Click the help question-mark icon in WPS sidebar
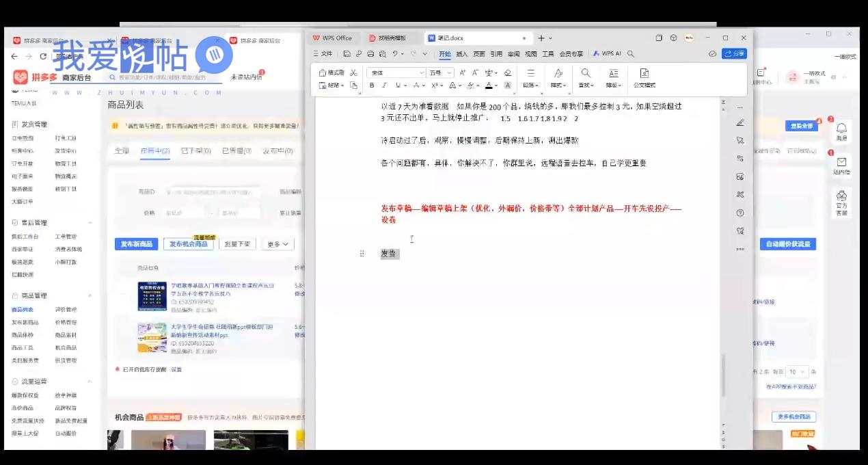 point(740,213)
